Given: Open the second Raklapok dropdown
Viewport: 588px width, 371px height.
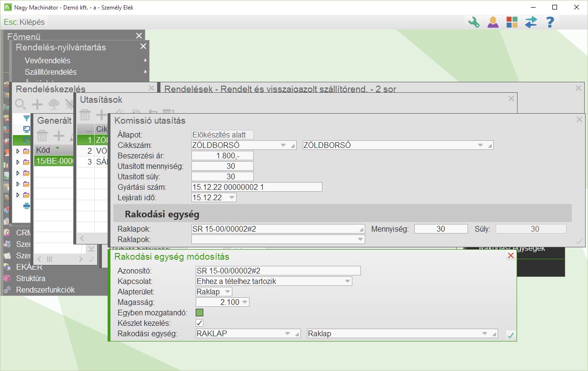Looking at the screenshot, I should (359, 240).
